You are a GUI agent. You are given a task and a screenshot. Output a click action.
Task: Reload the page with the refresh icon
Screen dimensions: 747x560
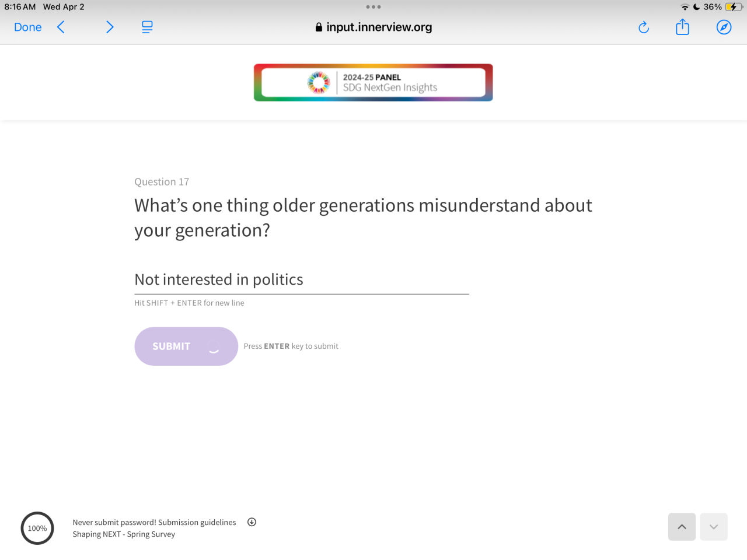pos(644,27)
